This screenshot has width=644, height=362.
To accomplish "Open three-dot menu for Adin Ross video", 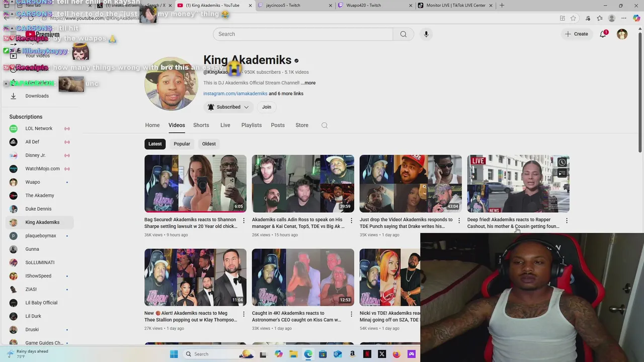I will point(351,220).
